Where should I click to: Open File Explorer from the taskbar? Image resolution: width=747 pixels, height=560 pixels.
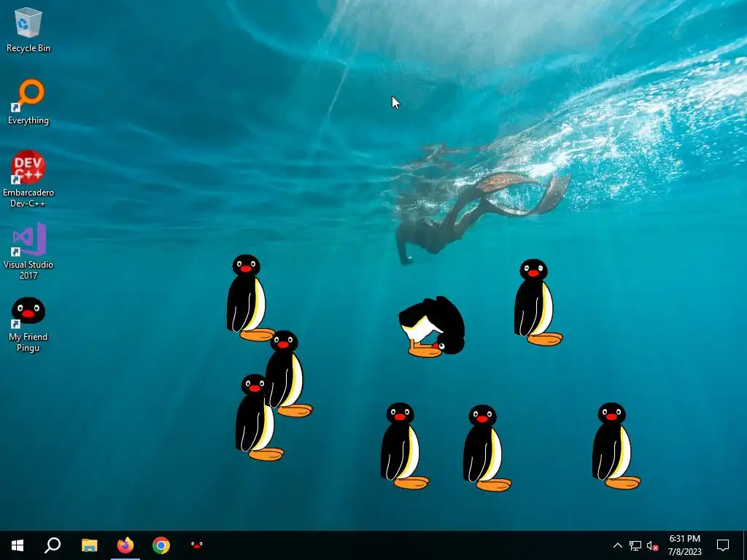click(89, 545)
